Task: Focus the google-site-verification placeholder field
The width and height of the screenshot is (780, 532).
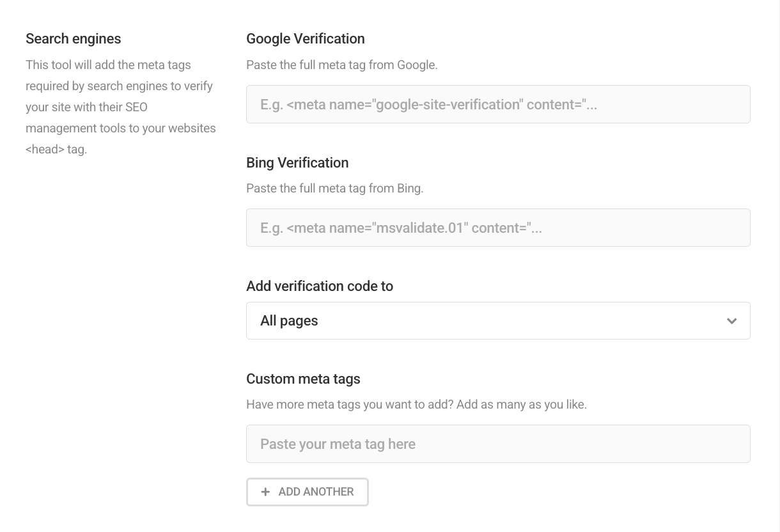Action: (x=498, y=104)
